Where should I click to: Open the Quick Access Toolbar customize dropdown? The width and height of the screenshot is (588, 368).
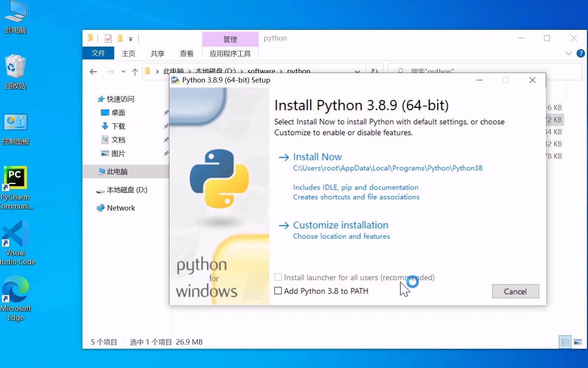click(x=131, y=39)
